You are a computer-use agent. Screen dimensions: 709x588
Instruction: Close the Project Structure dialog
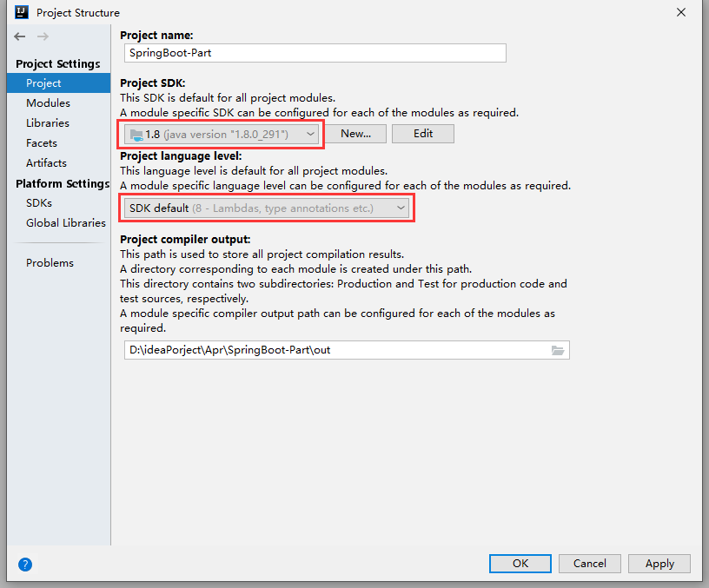(x=681, y=12)
